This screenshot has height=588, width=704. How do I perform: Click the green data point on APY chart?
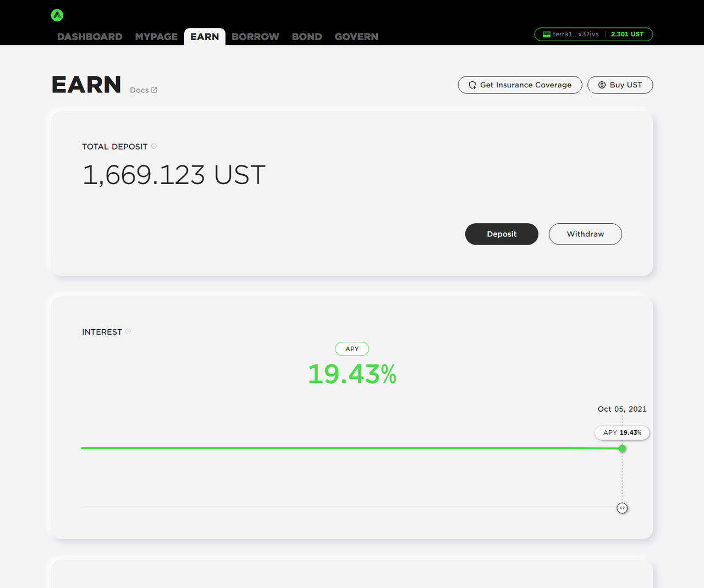(x=622, y=448)
